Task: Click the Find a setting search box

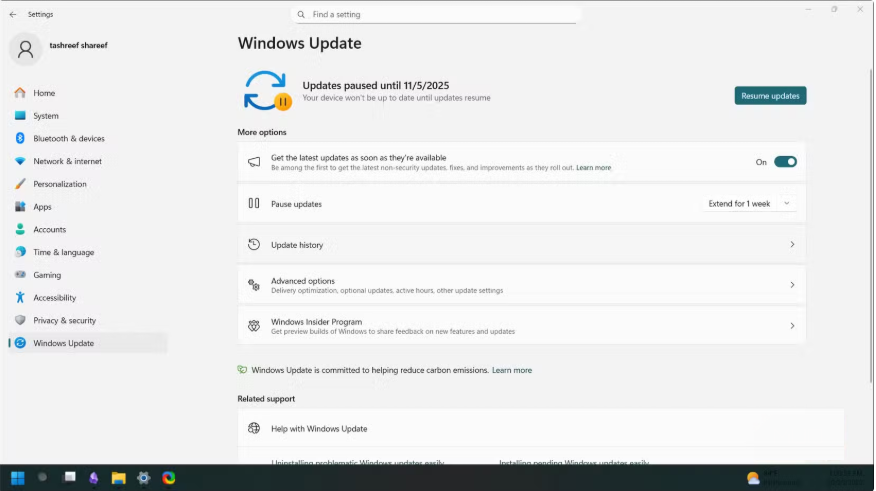Action: 436,15
